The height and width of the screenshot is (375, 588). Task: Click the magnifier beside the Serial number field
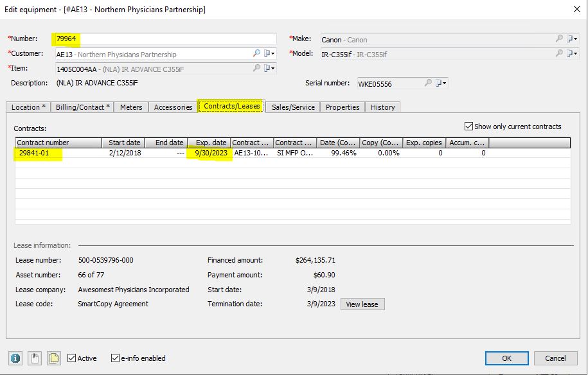(428, 83)
